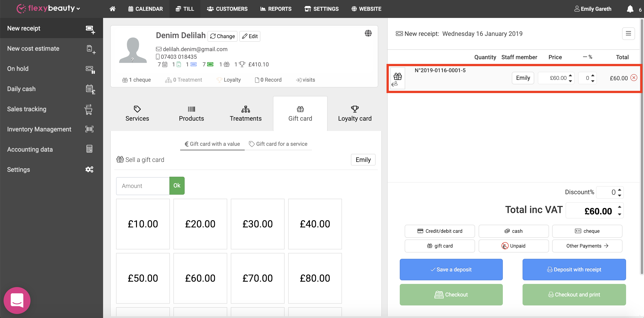The height and width of the screenshot is (318, 644).
Task: Click customer email delilah.denim@gmail.com
Action: [x=195, y=49]
